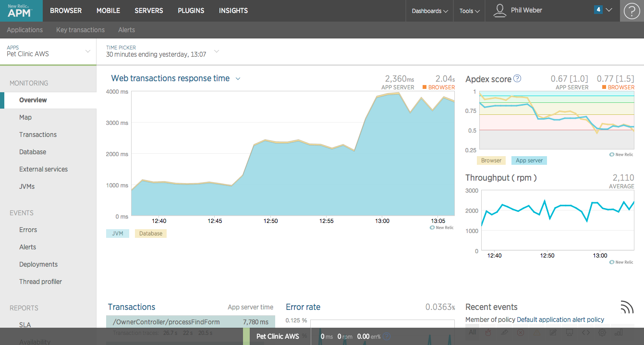The image size is (644, 345).
Task: Click the Apdex score help icon
Action: tap(517, 78)
